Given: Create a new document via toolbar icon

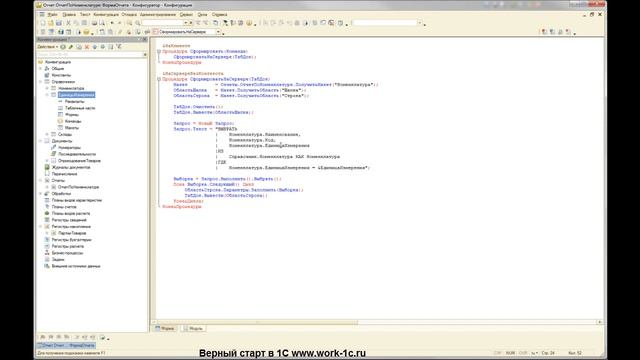Looking at the screenshot, I should [x=42, y=23].
